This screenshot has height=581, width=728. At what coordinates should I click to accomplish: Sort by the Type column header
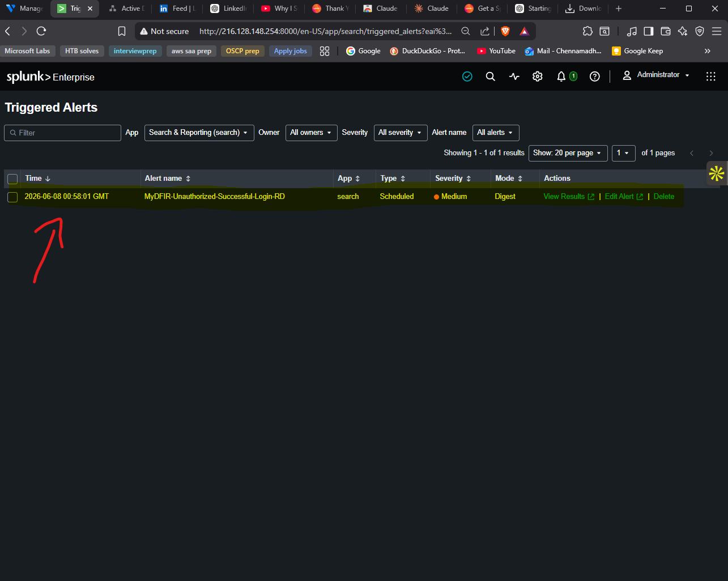393,178
